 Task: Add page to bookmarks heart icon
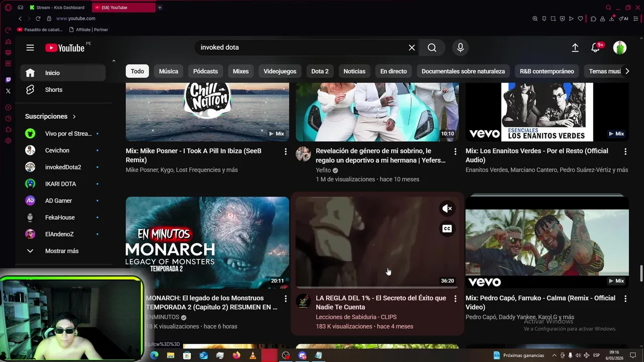pyautogui.click(x=580, y=19)
